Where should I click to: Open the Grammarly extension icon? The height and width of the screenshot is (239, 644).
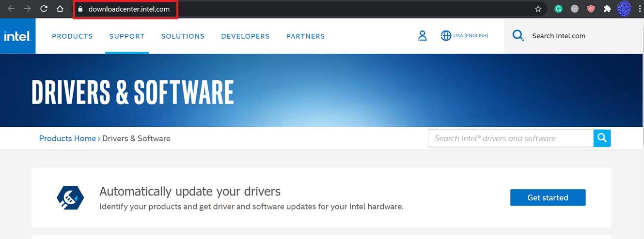point(558,9)
